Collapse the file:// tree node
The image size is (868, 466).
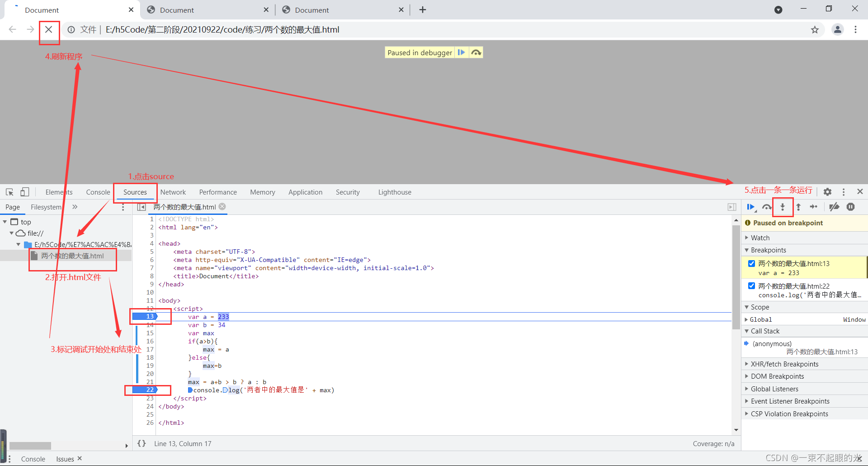(x=12, y=233)
